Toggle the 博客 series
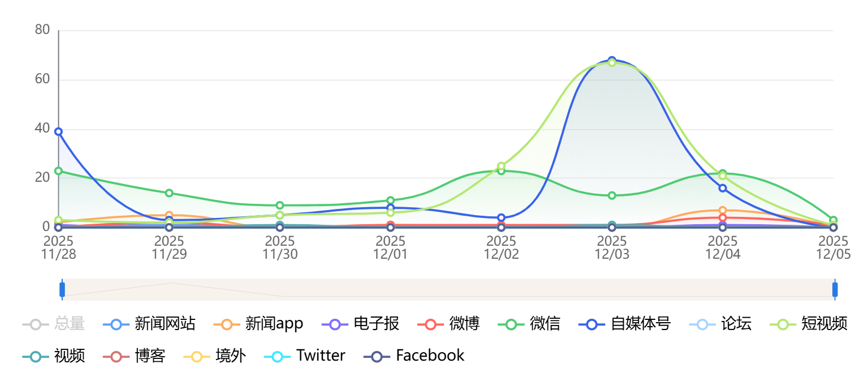 [134, 356]
